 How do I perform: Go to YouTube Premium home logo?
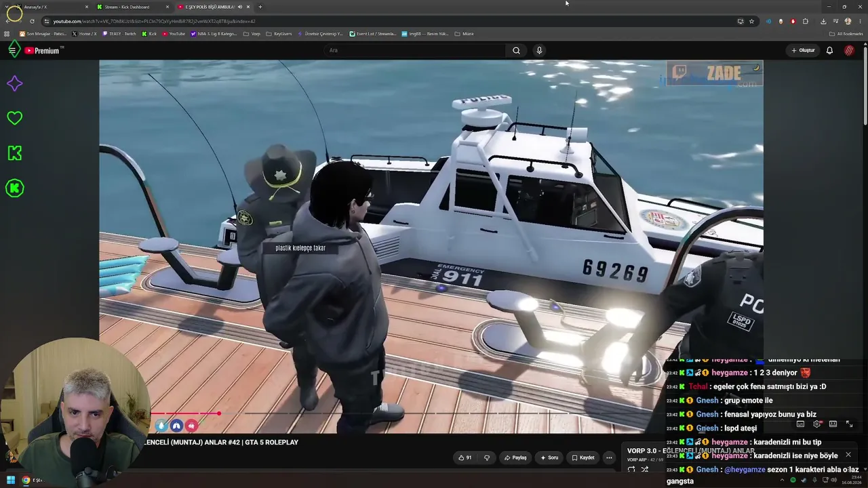point(42,51)
